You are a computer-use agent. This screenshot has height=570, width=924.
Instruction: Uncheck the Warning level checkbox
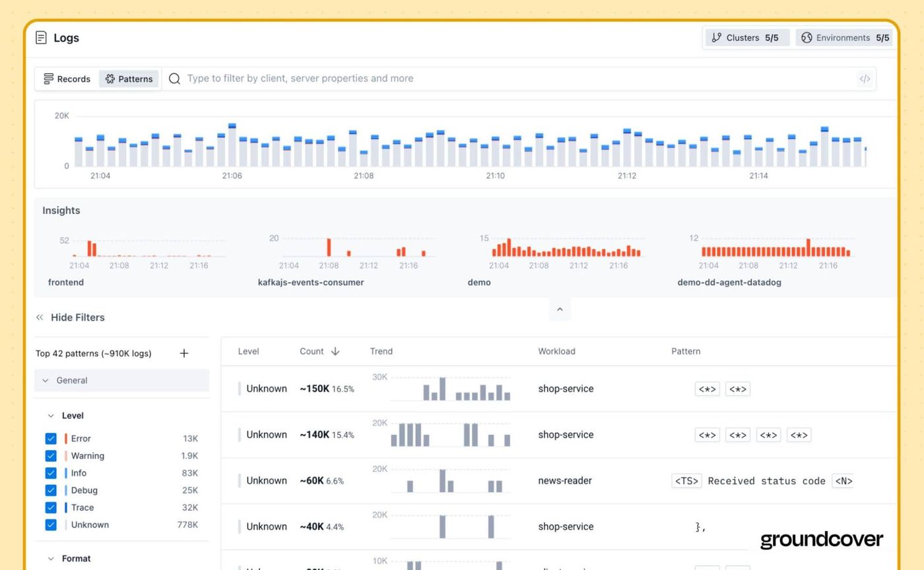[51, 456]
